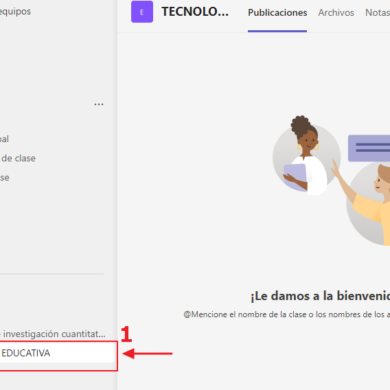Image resolution: width=390 pixels, height=390 pixels.
Task: Switch to the Publicaciones tab
Action: click(277, 13)
